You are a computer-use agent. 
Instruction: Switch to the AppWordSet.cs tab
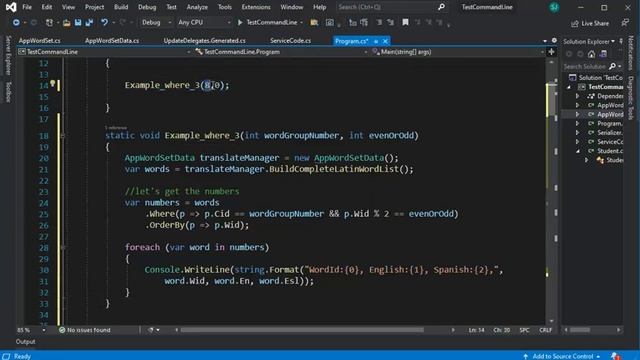pyautogui.click(x=40, y=41)
